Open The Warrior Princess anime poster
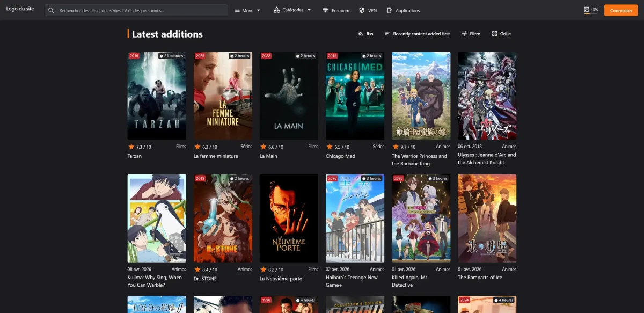The width and height of the screenshot is (644, 313). click(421, 96)
